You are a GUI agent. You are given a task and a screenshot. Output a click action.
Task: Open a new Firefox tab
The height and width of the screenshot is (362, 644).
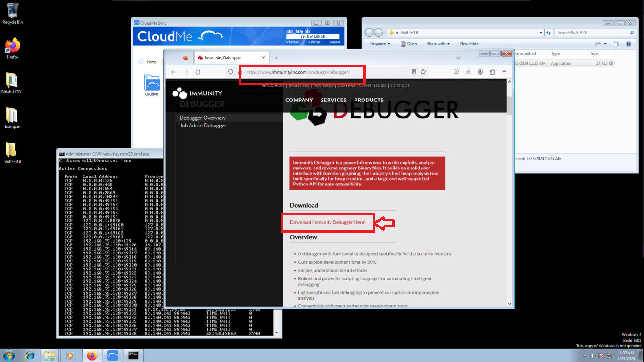tap(276, 58)
